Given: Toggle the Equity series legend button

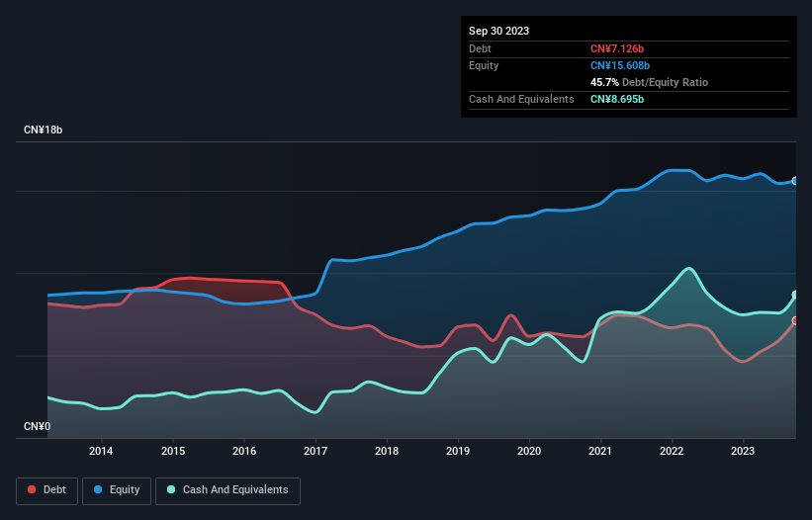Looking at the screenshot, I should [x=117, y=490].
